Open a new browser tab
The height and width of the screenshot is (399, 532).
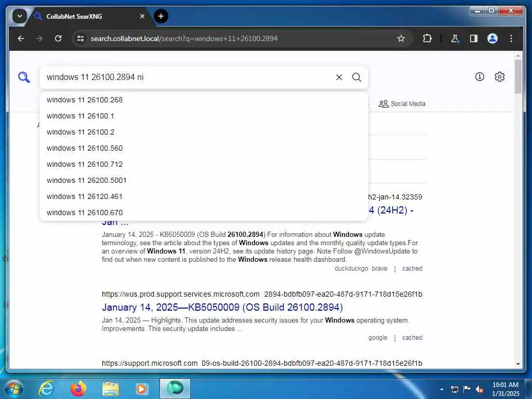(161, 16)
